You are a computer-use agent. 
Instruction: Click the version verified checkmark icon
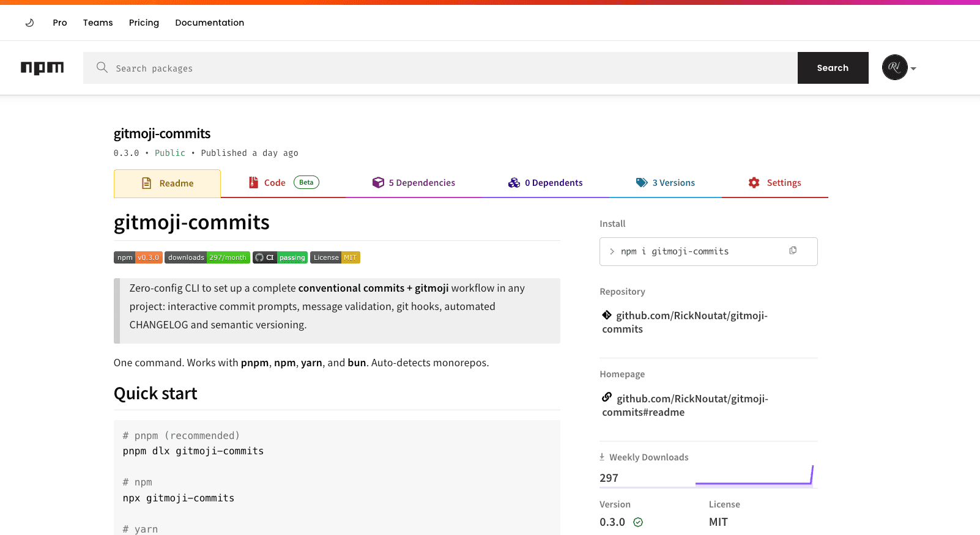[x=638, y=522]
